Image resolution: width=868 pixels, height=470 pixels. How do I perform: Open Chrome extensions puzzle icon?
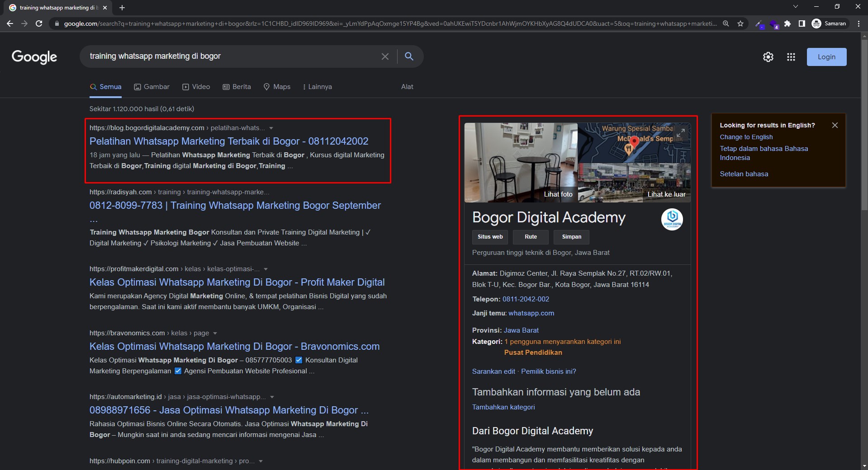(787, 23)
